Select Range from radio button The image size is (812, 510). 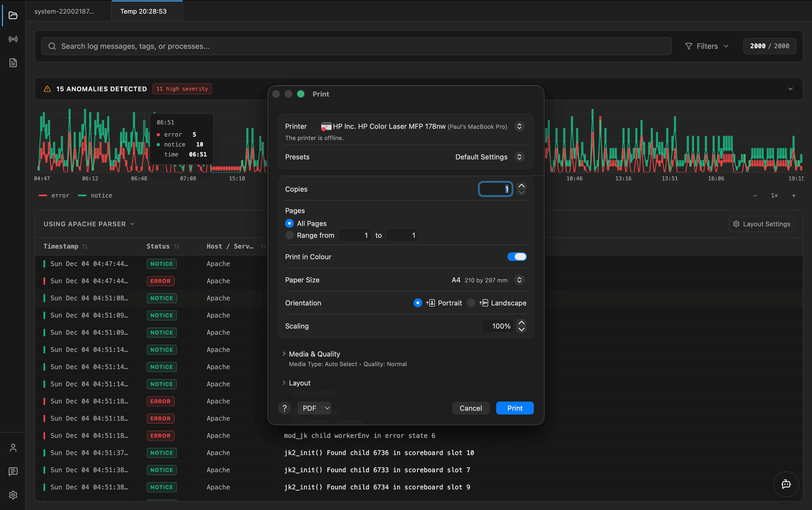(x=289, y=235)
